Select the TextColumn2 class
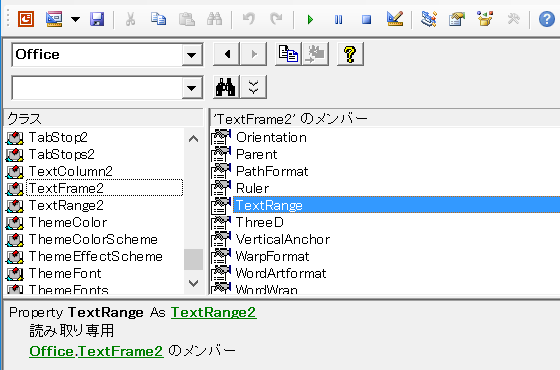The height and width of the screenshot is (370, 560). 71,171
